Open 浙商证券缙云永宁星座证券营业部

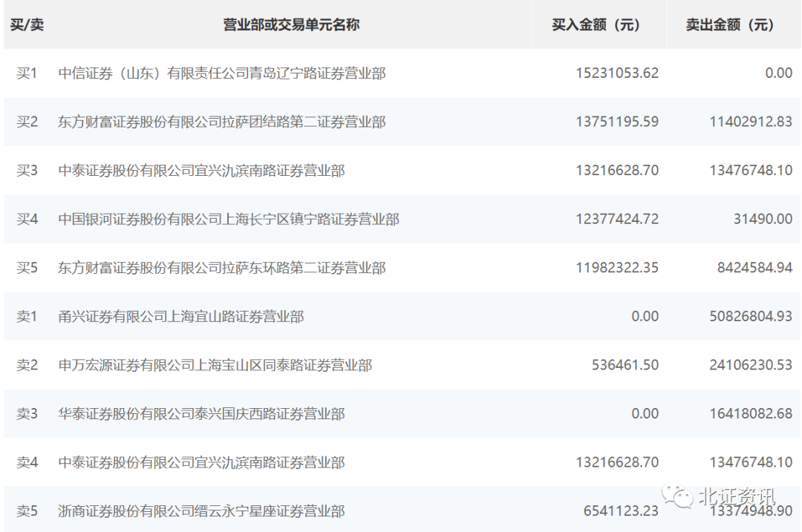click(x=201, y=511)
